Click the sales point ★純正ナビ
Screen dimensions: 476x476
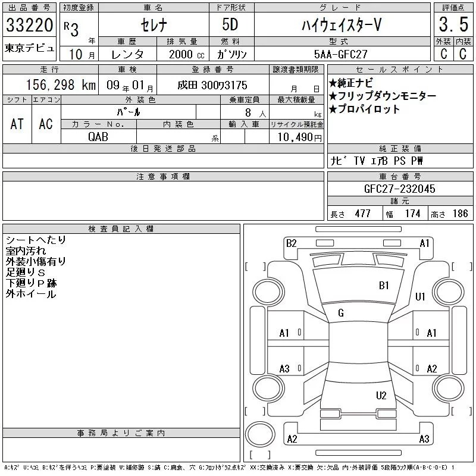[351, 83]
